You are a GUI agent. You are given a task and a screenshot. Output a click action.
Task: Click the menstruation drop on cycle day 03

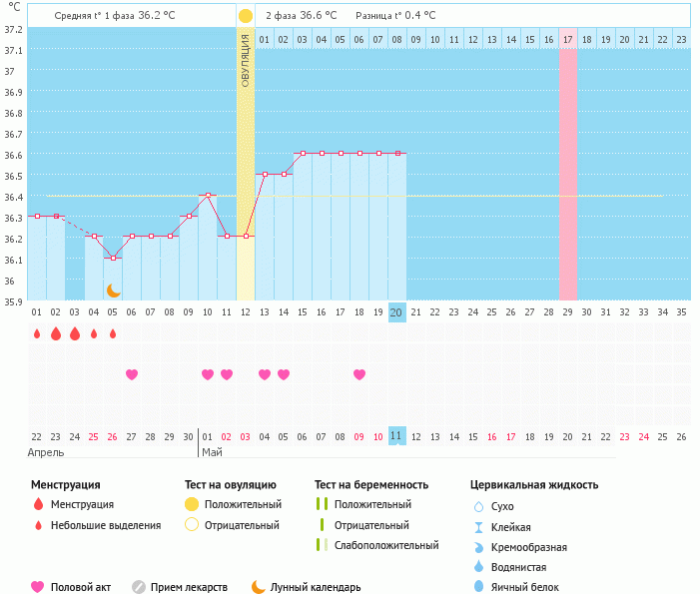coord(75,333)
